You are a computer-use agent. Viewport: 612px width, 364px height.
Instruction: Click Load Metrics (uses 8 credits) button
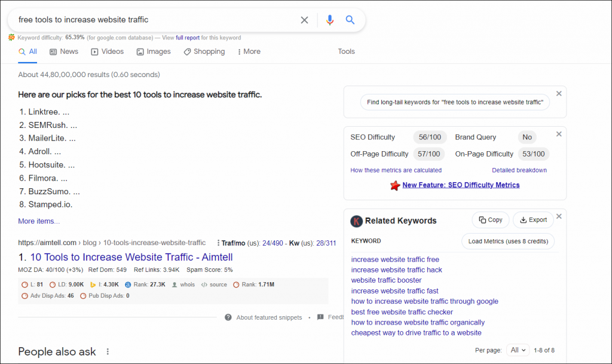pos(507,241)
